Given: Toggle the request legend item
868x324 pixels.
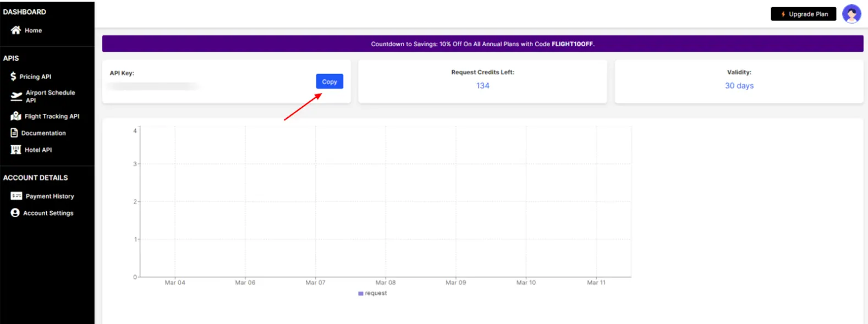Looking at the screenshot, I should click(372, 293).
